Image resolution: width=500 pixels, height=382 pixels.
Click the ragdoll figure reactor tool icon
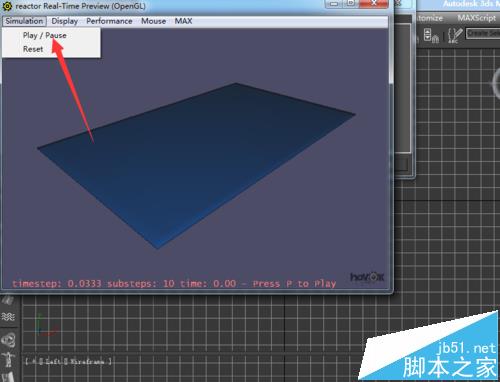8,360
